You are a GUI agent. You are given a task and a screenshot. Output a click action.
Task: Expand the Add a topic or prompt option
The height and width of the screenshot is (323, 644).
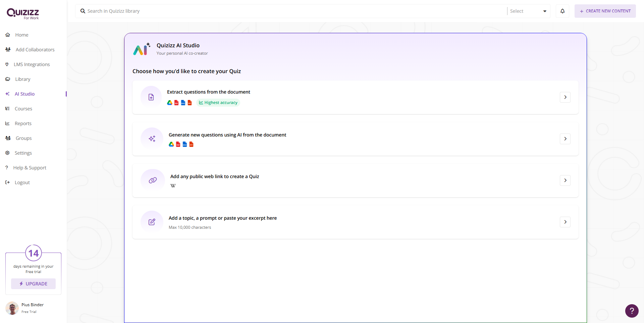tap(565, 222)
